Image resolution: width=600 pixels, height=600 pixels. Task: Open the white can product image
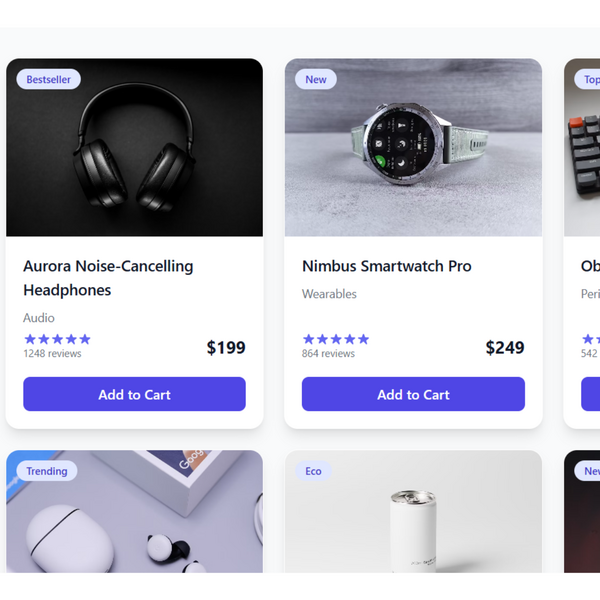click(x=413, y=511)
